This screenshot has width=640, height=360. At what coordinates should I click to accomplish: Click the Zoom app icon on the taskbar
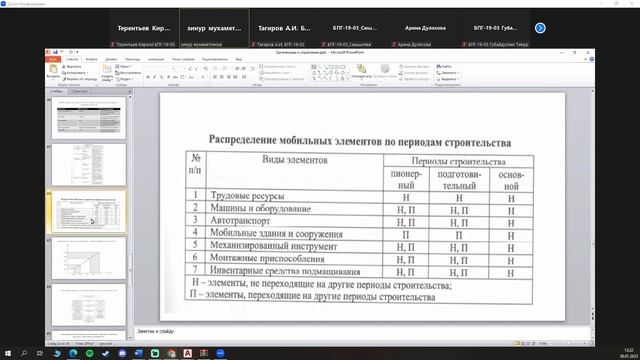click(220, 353)
